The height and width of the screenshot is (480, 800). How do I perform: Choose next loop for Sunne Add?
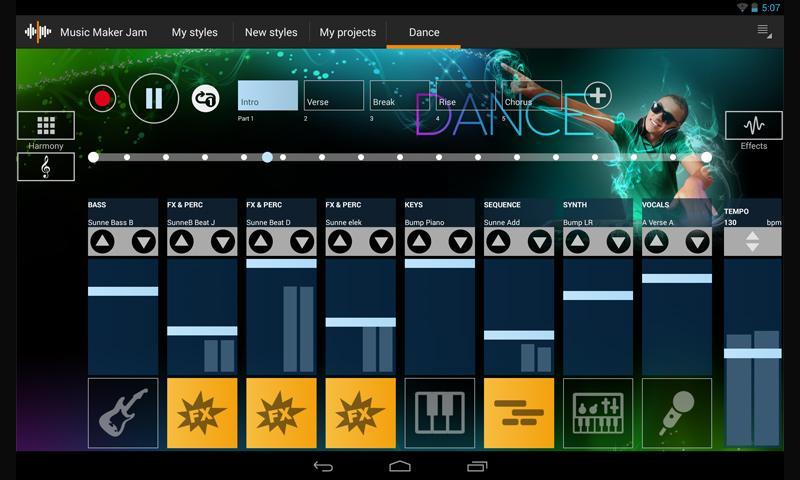pos(540,241)
